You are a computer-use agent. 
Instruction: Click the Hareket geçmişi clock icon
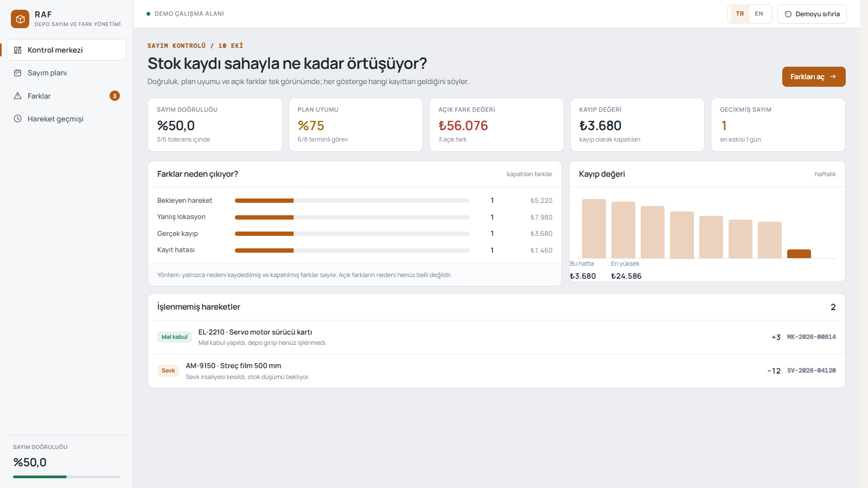pyautogui.click(x=17, y=119)
